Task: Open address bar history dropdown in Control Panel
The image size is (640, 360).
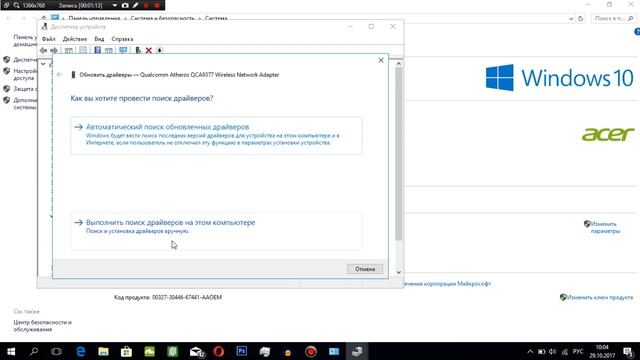Action: point(571,18)
